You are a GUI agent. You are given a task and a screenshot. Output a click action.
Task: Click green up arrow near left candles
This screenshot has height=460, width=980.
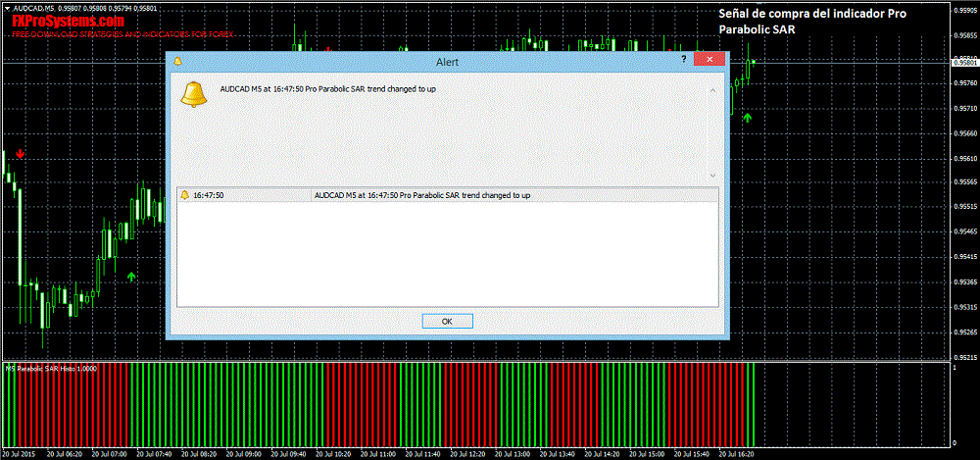pos(131,278)
